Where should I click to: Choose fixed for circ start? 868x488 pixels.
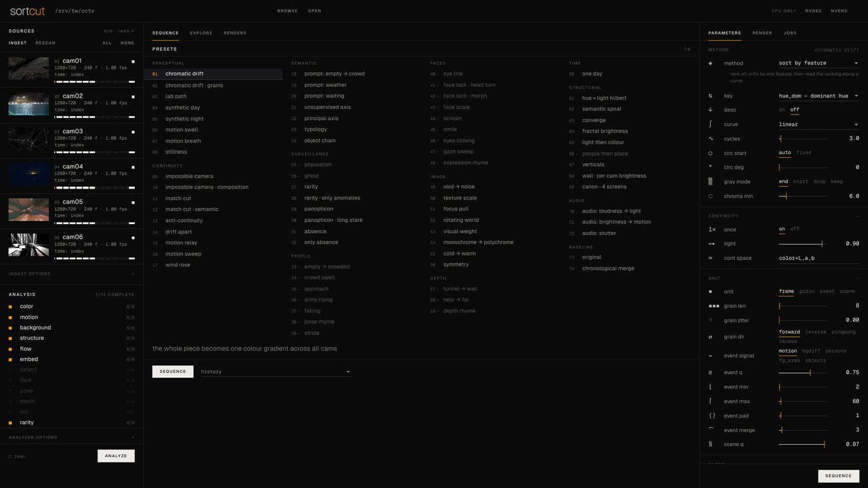click(x=804, y=152)
